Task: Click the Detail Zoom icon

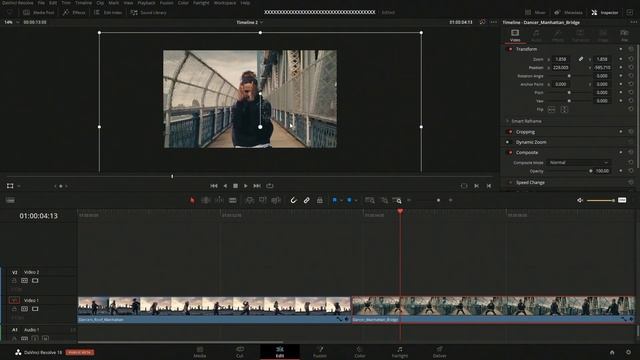Action: tap(384, 200)
